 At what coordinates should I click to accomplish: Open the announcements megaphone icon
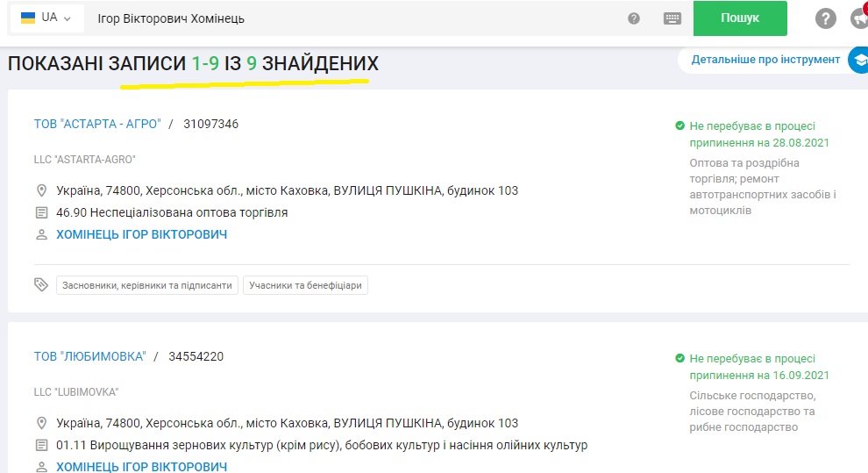pos(859,18)
